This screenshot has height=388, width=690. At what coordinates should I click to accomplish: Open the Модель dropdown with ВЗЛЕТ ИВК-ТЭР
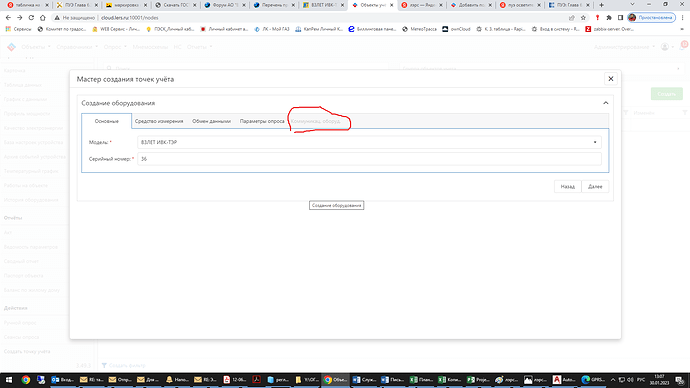click(x=369, y=142)
